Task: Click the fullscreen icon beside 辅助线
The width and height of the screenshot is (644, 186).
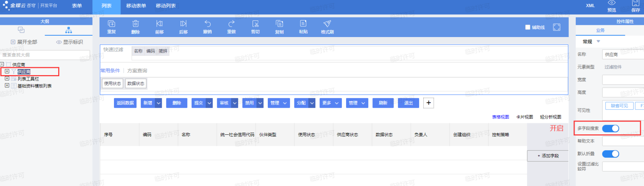Action: point(556,27)
